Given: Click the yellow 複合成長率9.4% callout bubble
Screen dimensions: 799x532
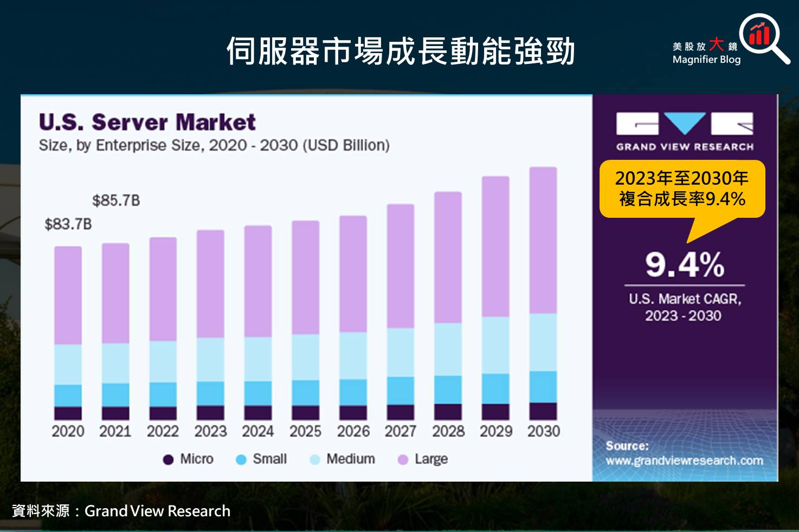Looking at the screenshot, I should pyautogui.click(x=682, y=189).
